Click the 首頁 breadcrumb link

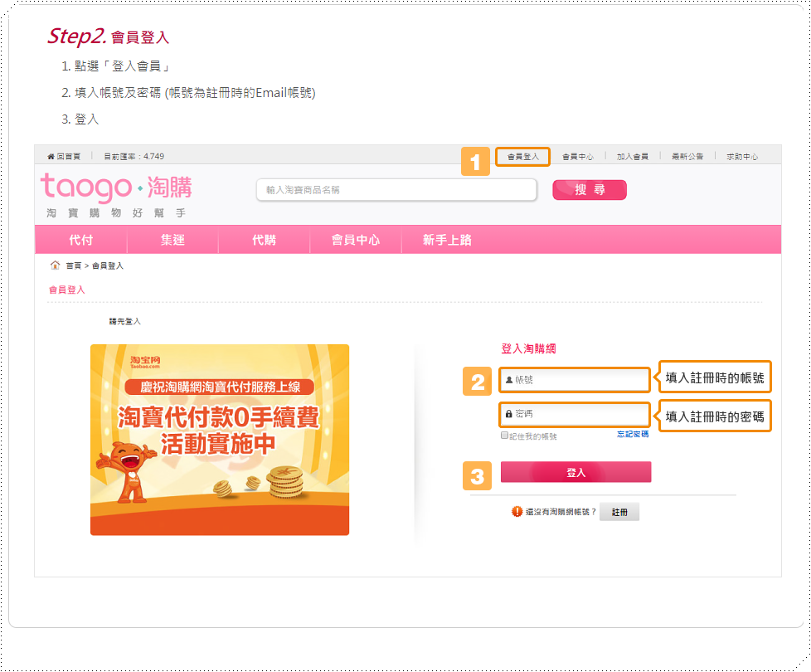click(74, 266)
